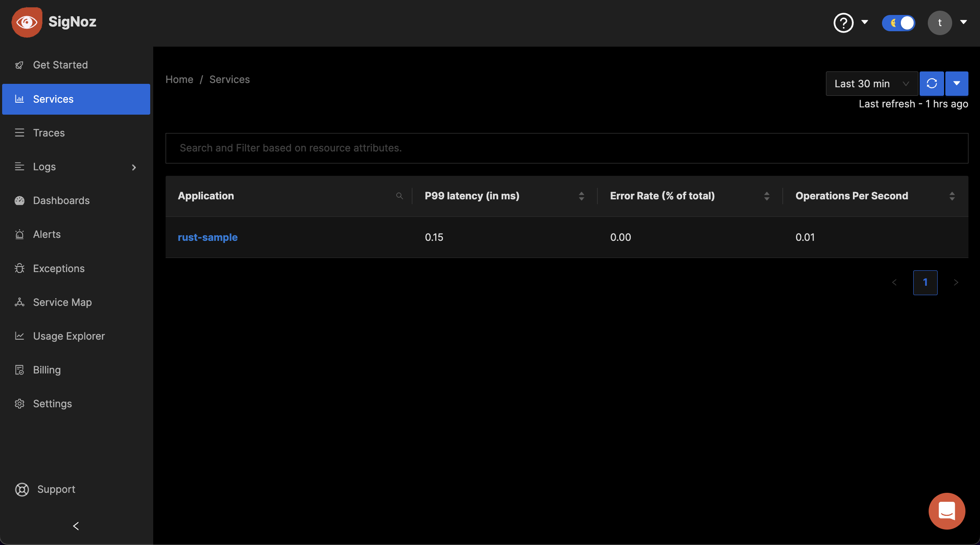Click the Last refresh status text
The height and width of the screenshot is (545, 980).
(x=913, y=104)
